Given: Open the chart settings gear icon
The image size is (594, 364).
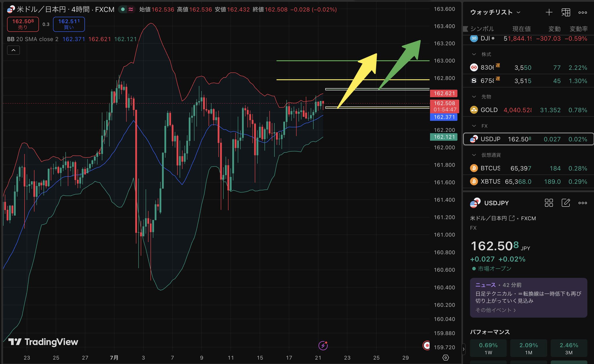Looking at the screenshot, I should coord(446,358).
